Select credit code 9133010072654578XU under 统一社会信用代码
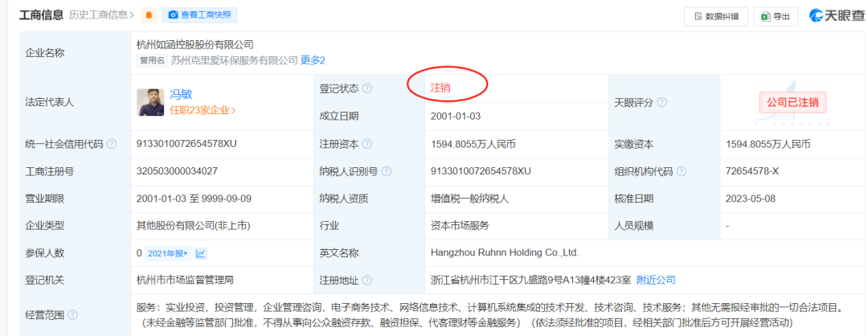Screen dimensions: 868x336 pyautogui.click(x=186, y=144)
